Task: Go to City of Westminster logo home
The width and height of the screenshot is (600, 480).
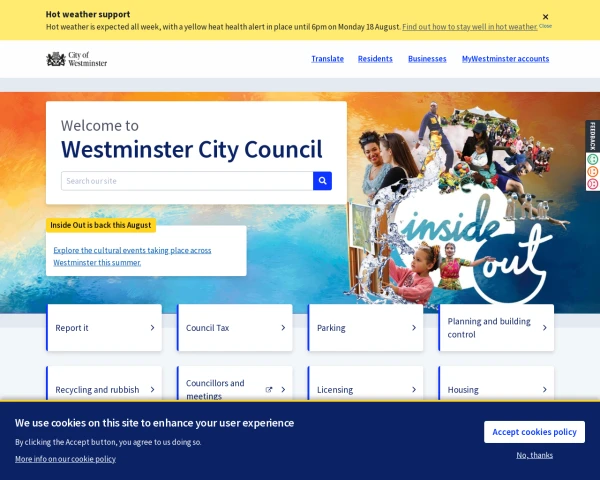Action: point(77,59)
